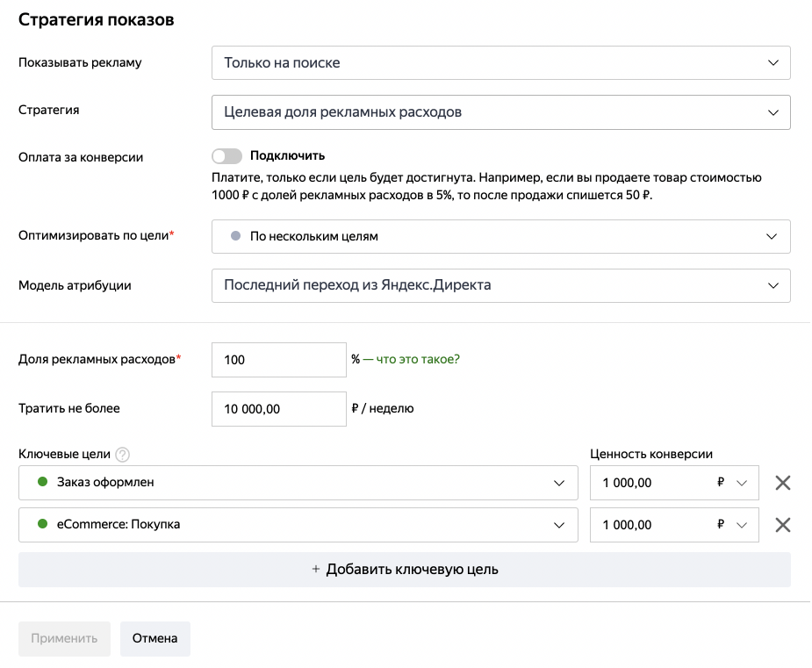Enable the Оплата за конверсии toggle
The height and width of the screenshot is (668, 812).
(x=226, y=156)
